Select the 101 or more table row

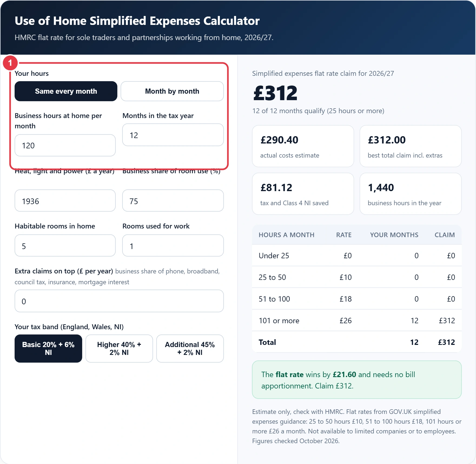point(357,321)
